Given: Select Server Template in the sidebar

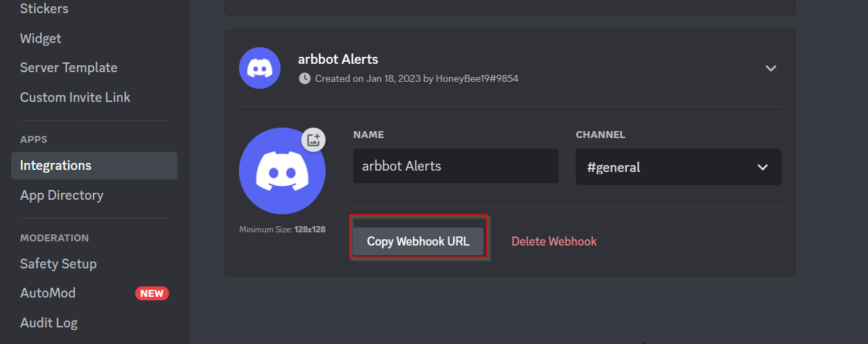Looking at the screenshot, I should click(x=69, y=67).
